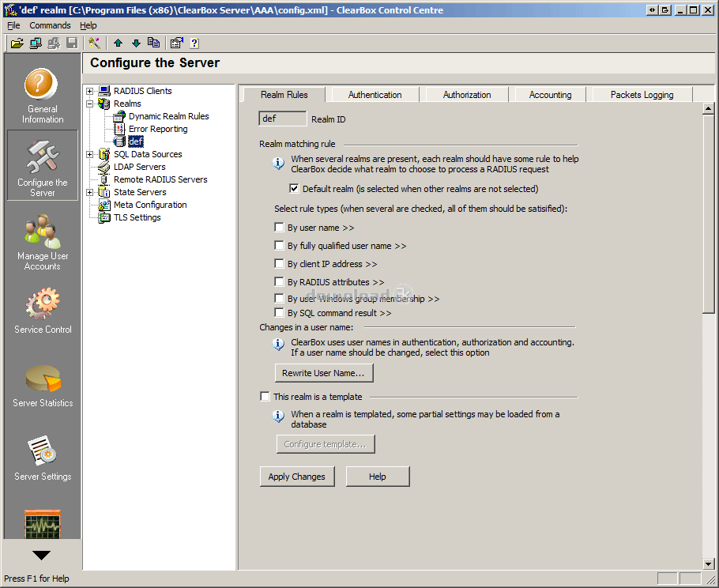Switch to the Accounting tab
719x588 pixels.
pos(550,95)
